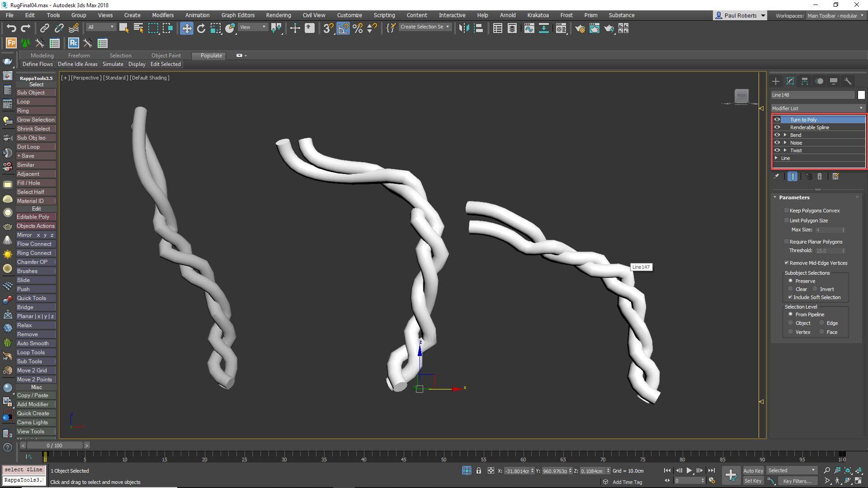Remove modifier using trash icon
Viewport: 868px width, 488px height.
tap(820, 177)
